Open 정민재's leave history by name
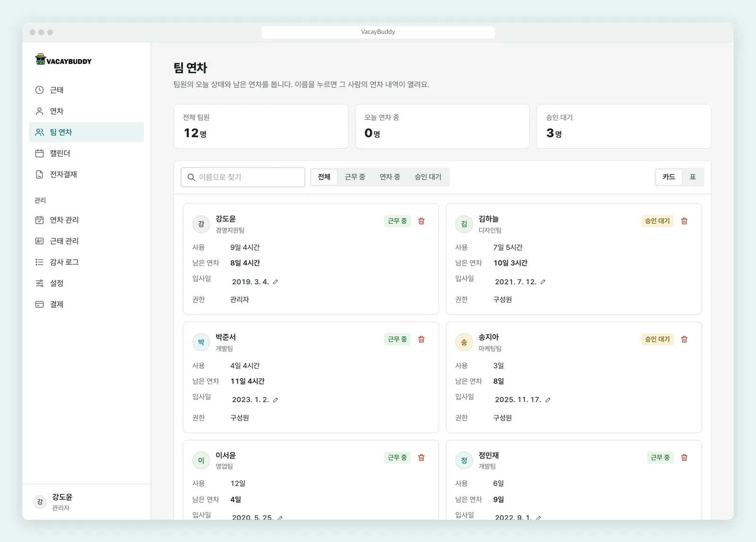The width and height of the screenshot is (756, 542). 489,456
